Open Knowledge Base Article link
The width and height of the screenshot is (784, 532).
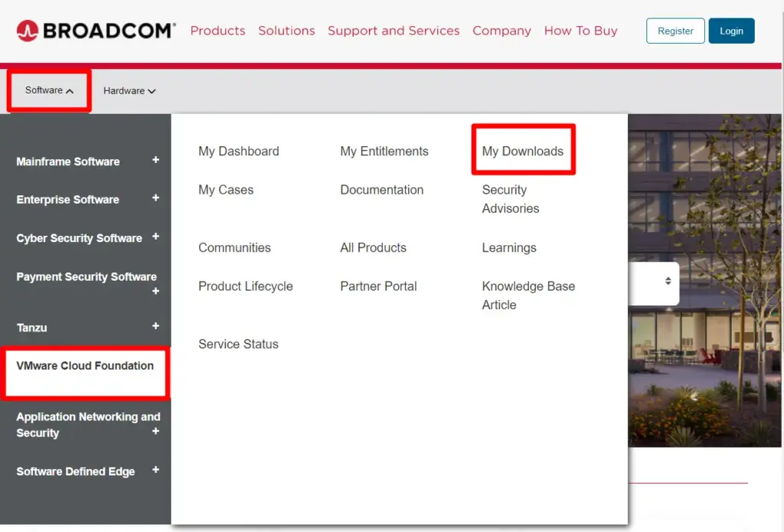tap(528, 295)
